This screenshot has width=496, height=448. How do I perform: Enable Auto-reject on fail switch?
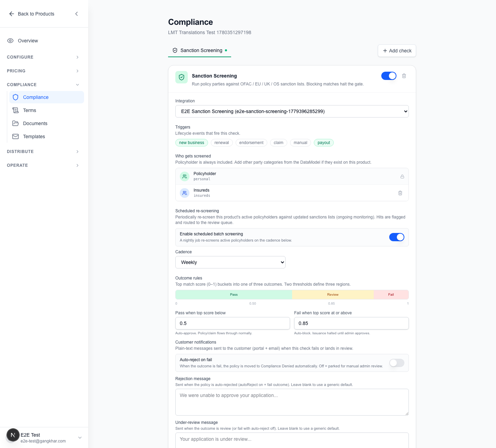(x=397, y=363)
